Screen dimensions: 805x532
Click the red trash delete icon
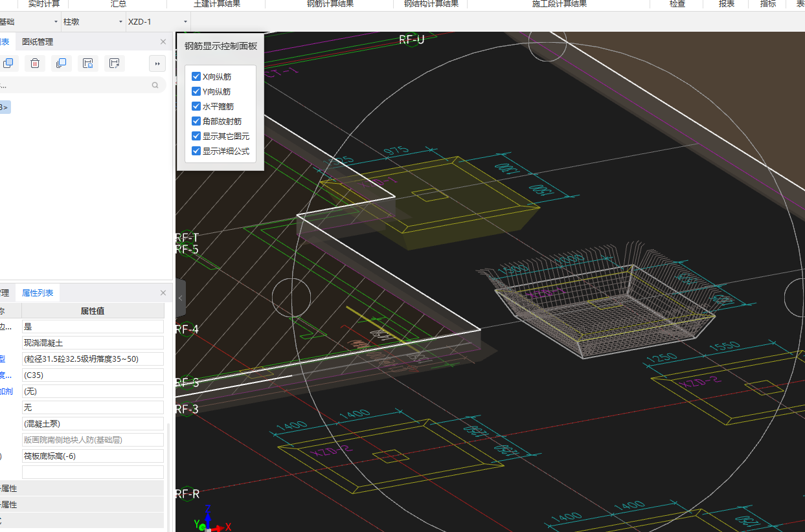[x=35, y=63]
